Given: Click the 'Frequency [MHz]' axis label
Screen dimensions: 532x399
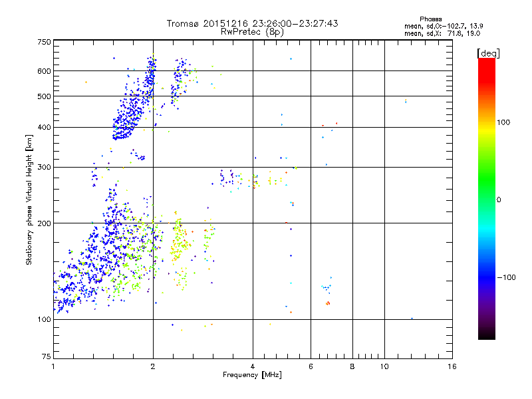Looking at the screenshot, I should tap(252, 375).
